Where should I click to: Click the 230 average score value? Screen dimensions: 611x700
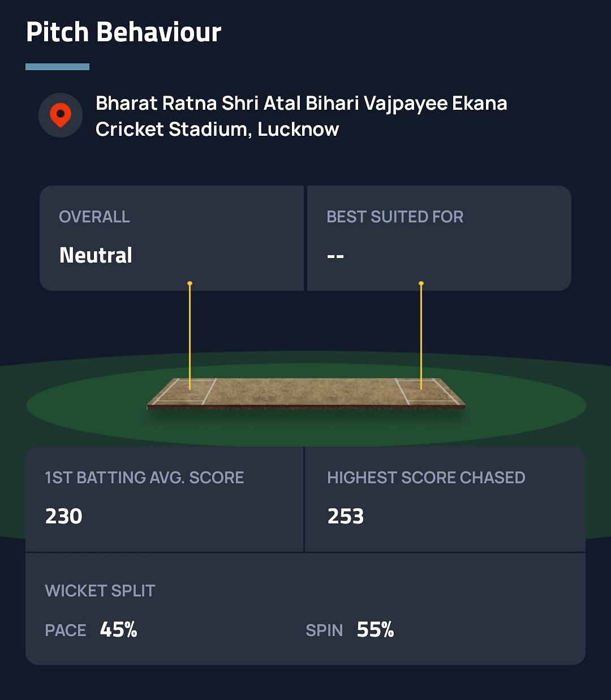point(64,516)
